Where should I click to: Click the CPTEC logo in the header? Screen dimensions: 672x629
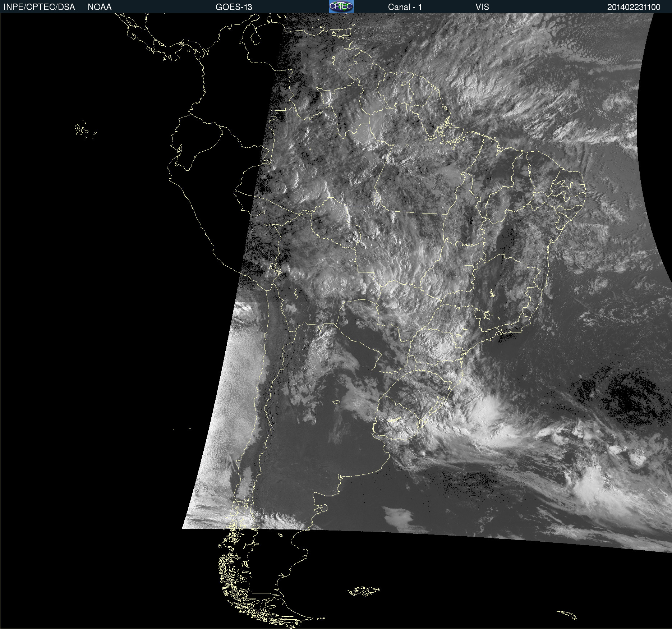341,6
